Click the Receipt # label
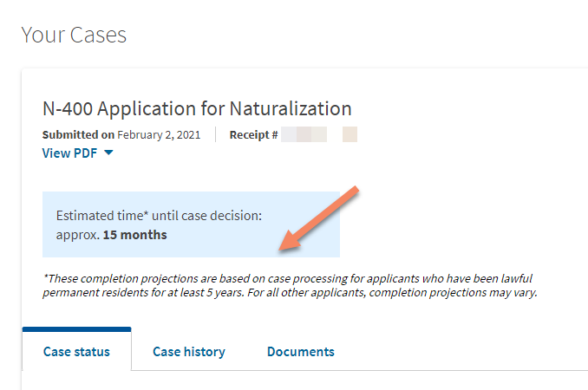 coord(253,135)
